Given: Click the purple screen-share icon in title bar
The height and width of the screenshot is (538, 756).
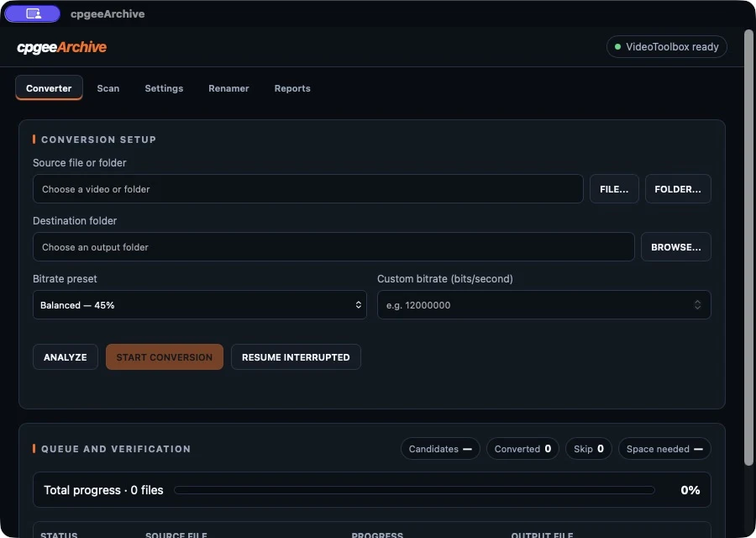Looking at the screenshot, I should pos(32,13).
